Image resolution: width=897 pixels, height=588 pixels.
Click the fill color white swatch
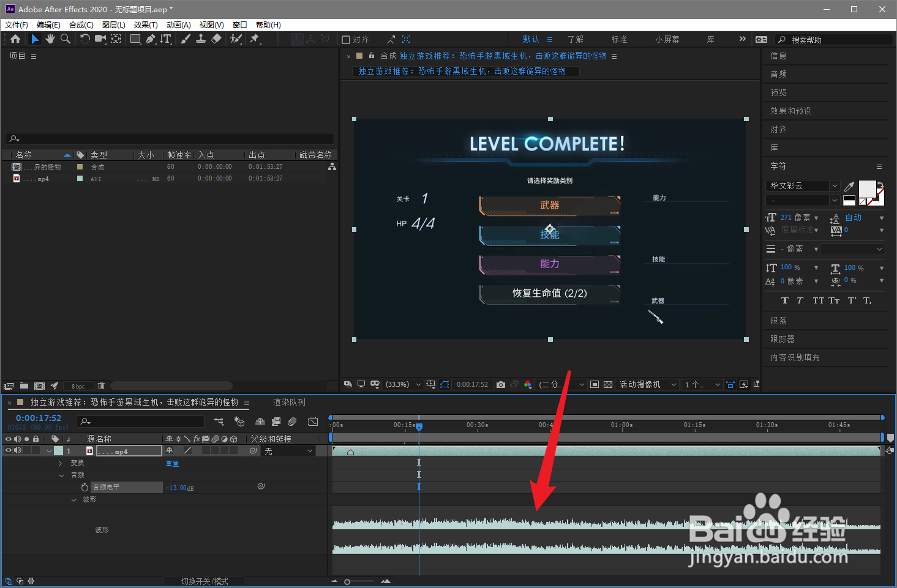click(x=867, y=188)
